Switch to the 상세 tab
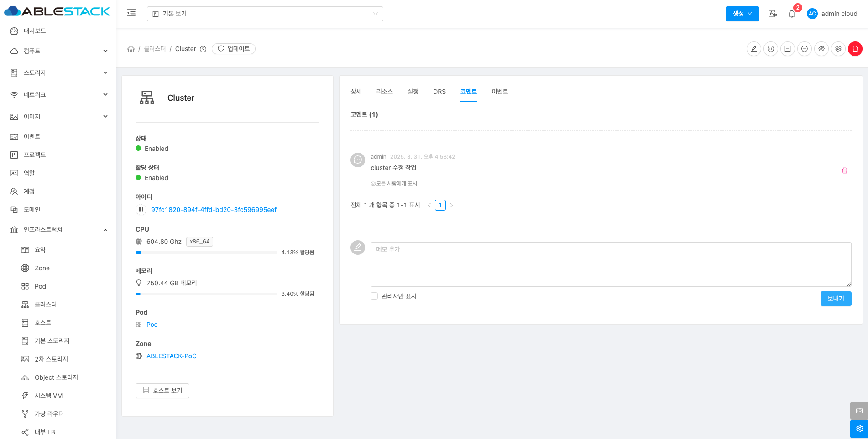The height and width of the screenshot is (439, 868). click(356, 92)
